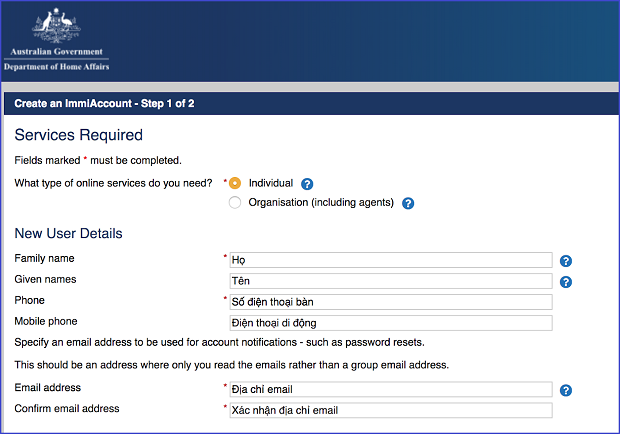Open help icon next to Organisation option

[x=408, y=203]
